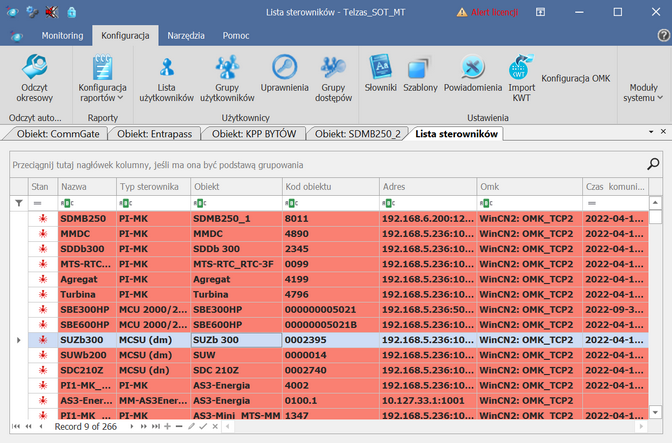The image size is (672, 443).
Task: Open Konfiguracja OMK
Action: pos(576,78)
